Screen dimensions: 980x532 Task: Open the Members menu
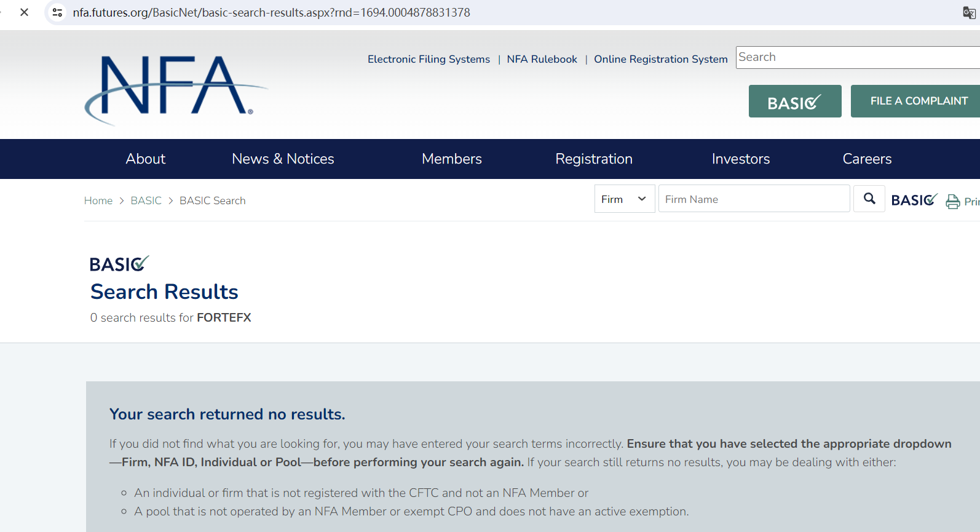click(452, 159)
